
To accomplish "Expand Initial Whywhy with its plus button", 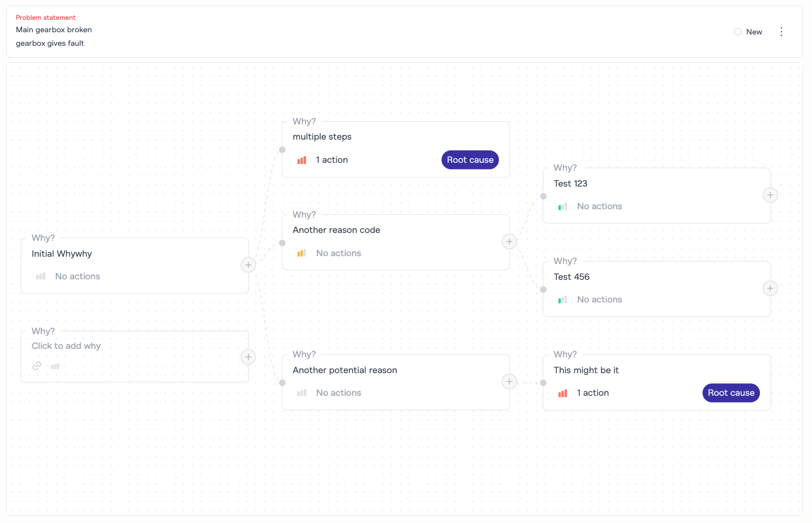I will (x=248, y=265).
